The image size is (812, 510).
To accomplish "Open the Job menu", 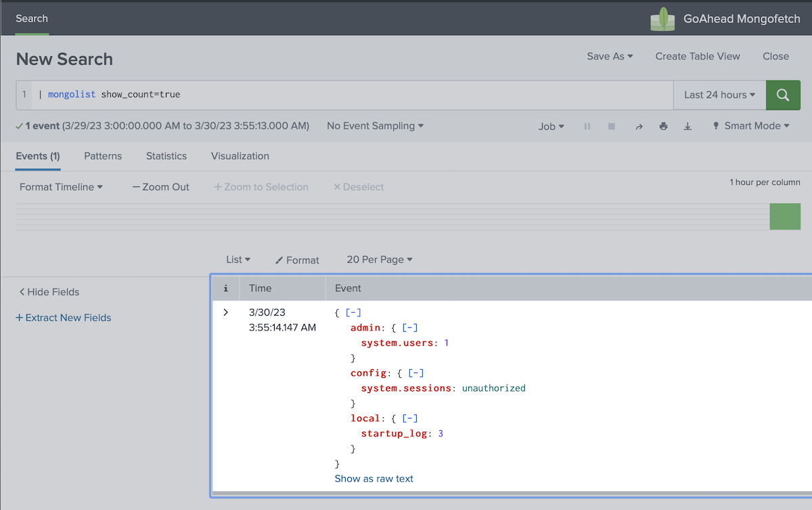I will 551,126.
